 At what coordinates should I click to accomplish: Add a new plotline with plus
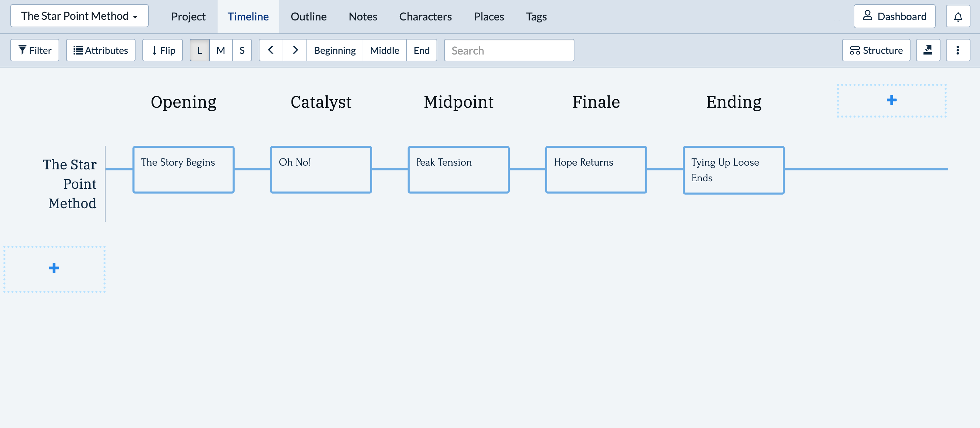click(x=54, y=269)
